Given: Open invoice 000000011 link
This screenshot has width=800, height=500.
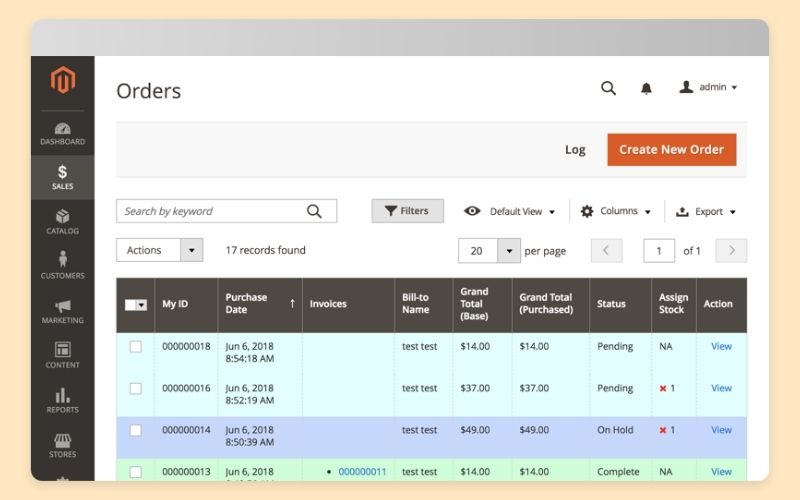Looking at the screenshot, I should 362,472.
